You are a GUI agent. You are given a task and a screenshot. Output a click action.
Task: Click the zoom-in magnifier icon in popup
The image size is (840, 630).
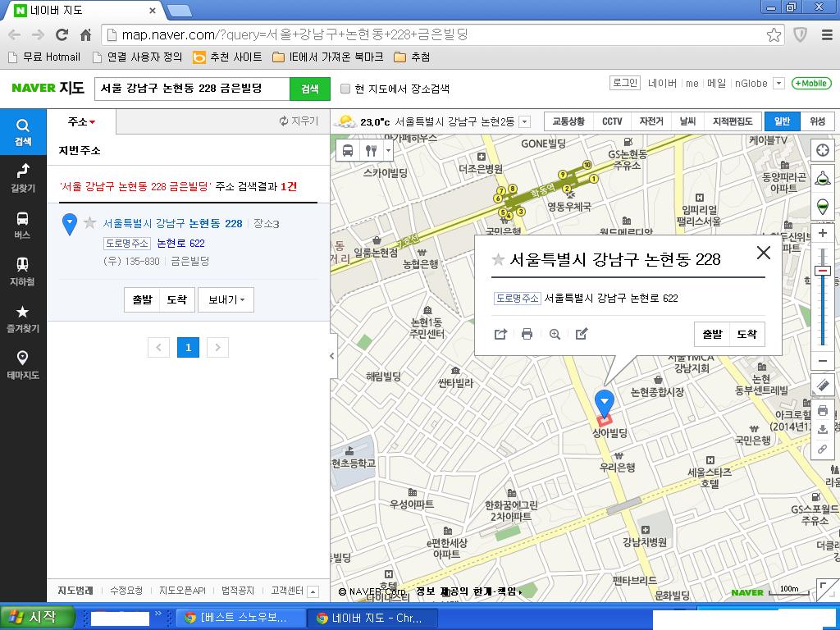pyautogui.click(x=555, y=334)
